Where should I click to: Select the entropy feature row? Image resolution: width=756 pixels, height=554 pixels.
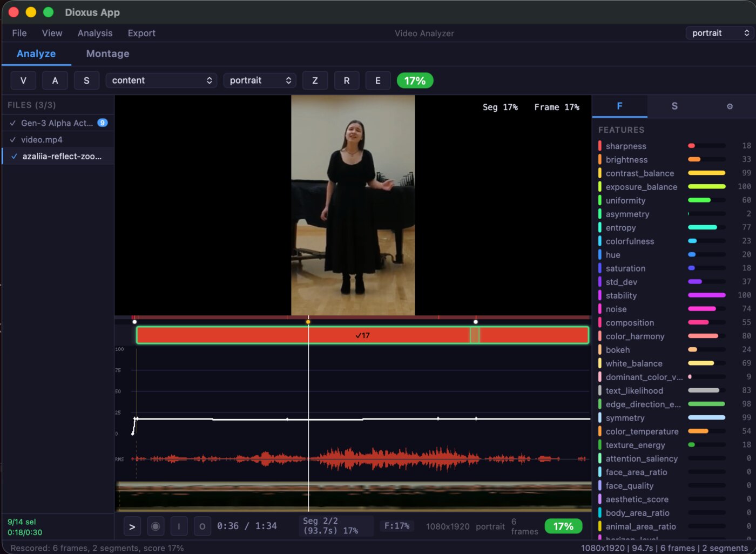(x=674, y=227)
